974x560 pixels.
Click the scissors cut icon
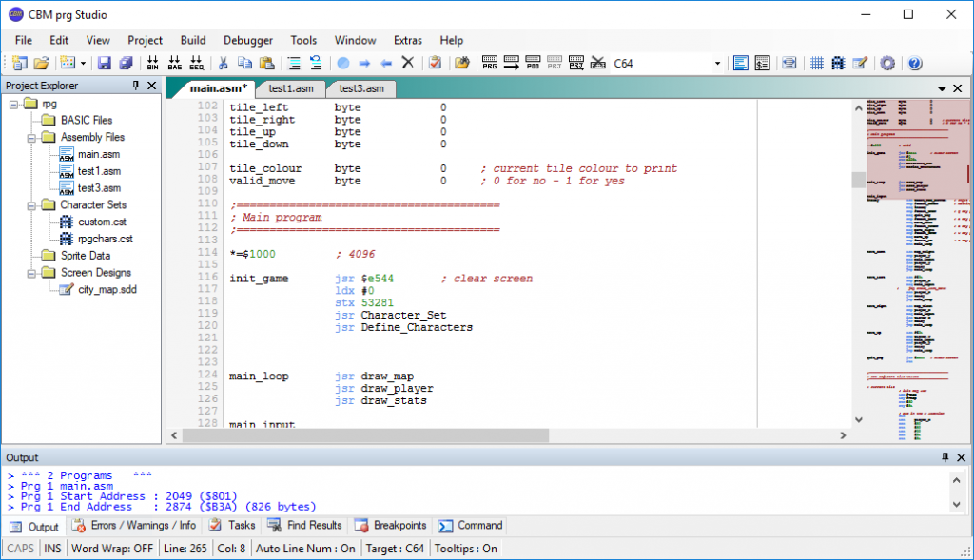tap(224, 64)
